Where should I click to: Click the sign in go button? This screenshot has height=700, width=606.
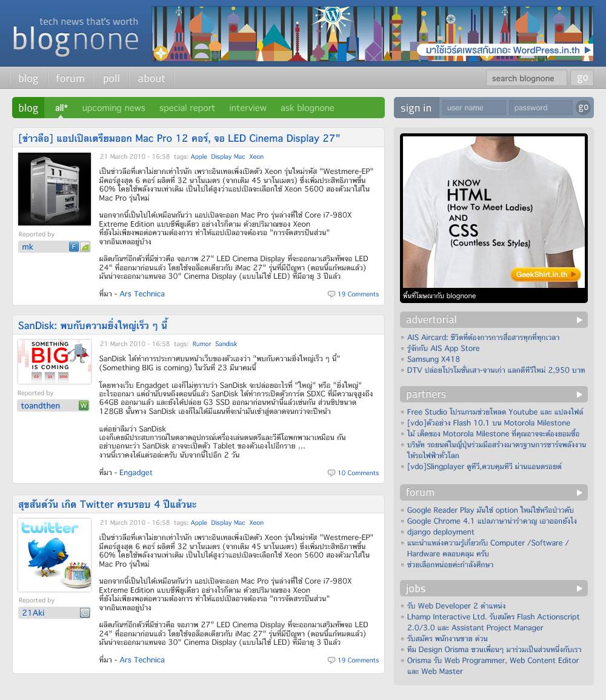pyautogui.click(x=583, y=108)
